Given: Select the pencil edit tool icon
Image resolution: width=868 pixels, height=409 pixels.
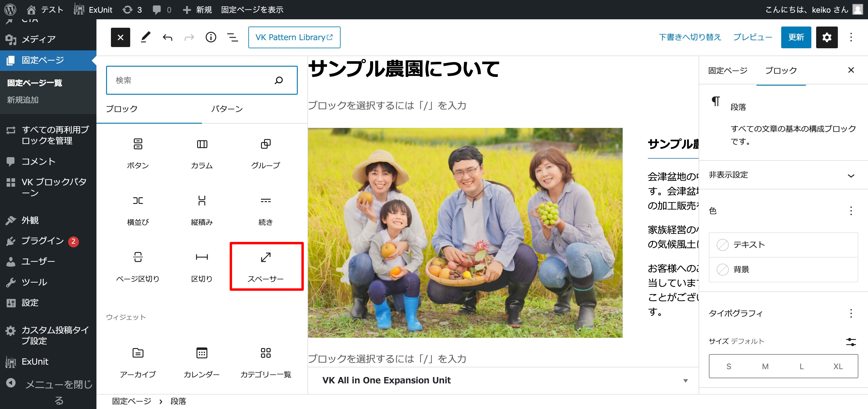Looking at the screenshot, I should [146, 37].
